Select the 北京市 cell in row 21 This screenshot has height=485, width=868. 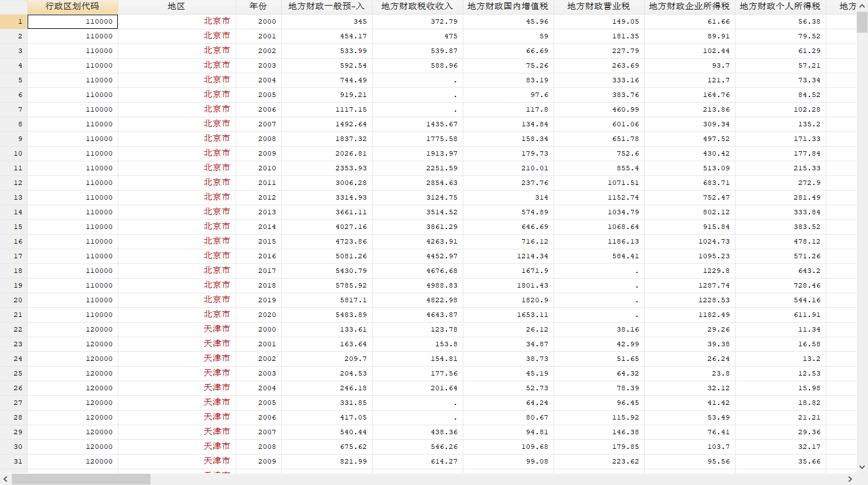(177, 315)
